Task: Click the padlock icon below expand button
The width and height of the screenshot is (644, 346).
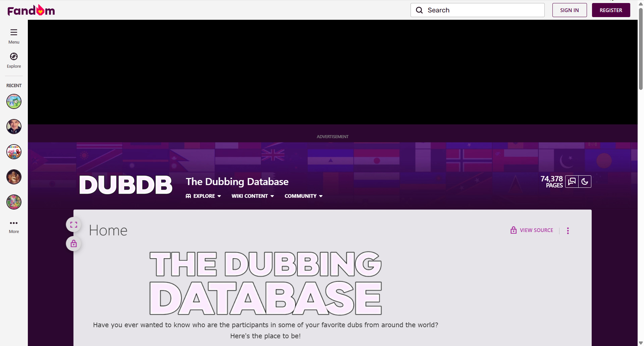Action: (74, 244)
